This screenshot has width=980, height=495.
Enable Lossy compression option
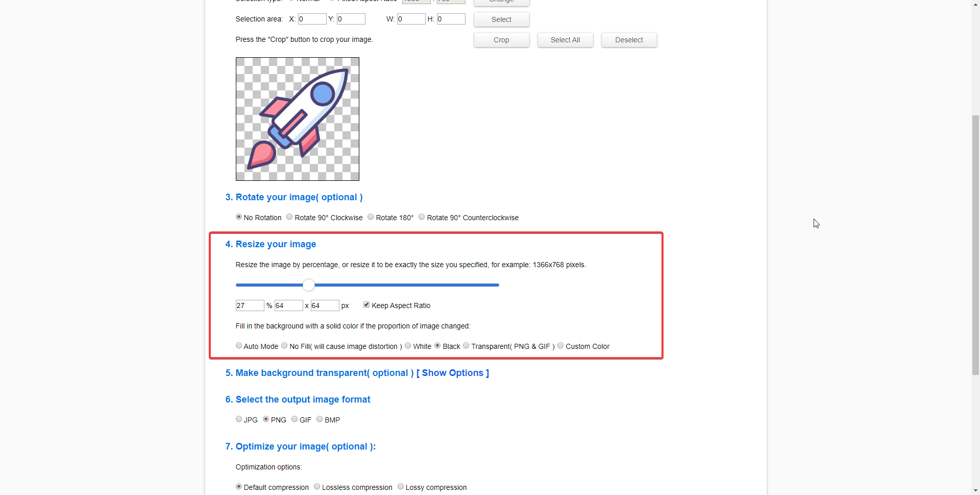click(401, 487)
